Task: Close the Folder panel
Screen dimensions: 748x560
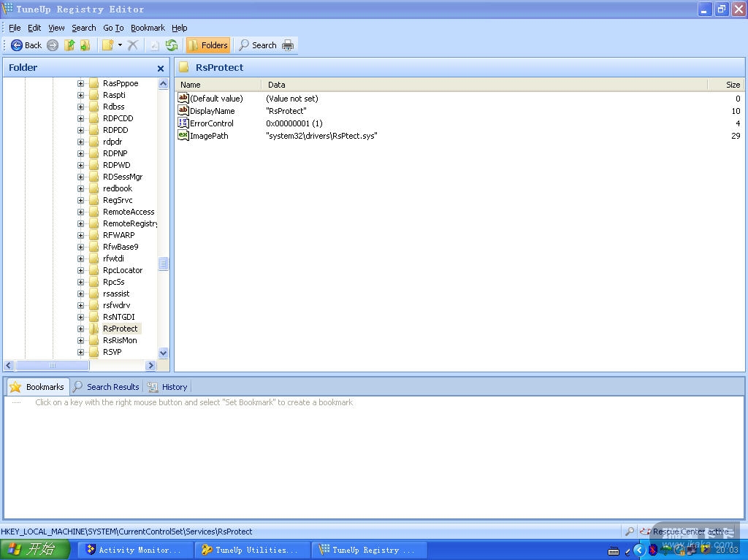Action: click(x=161, y=69)
